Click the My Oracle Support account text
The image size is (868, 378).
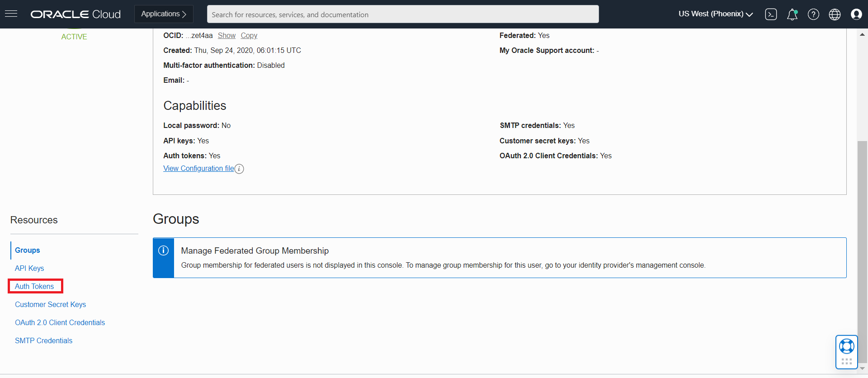(x=549, y=50)
